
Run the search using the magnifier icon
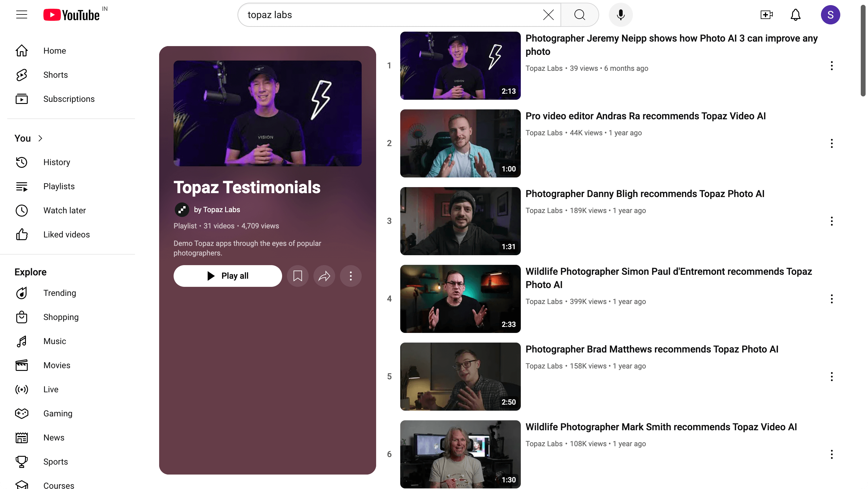pos(579,15)
